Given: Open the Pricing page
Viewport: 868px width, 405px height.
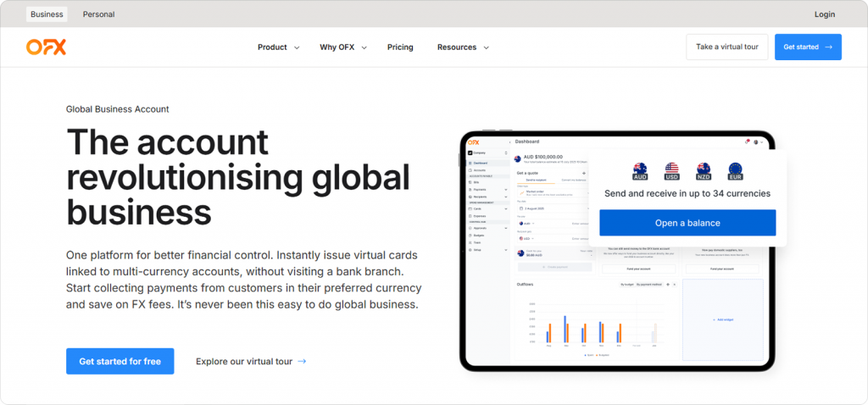Looking at the screenshot, I should click(400, 47).
